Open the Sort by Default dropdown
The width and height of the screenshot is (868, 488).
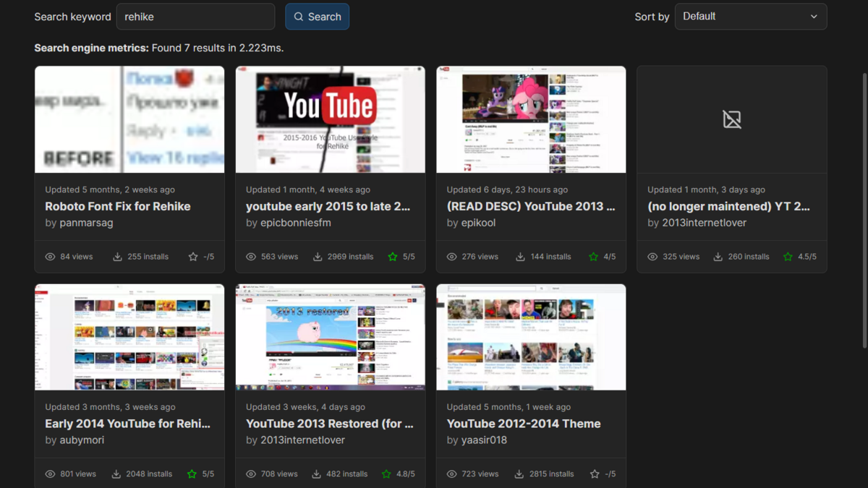pyautogui.click(x=751, y=17)
